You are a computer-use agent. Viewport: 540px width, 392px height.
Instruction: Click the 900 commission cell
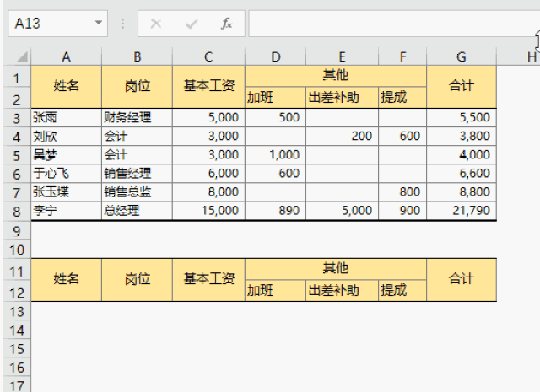(x=402, y=211)
